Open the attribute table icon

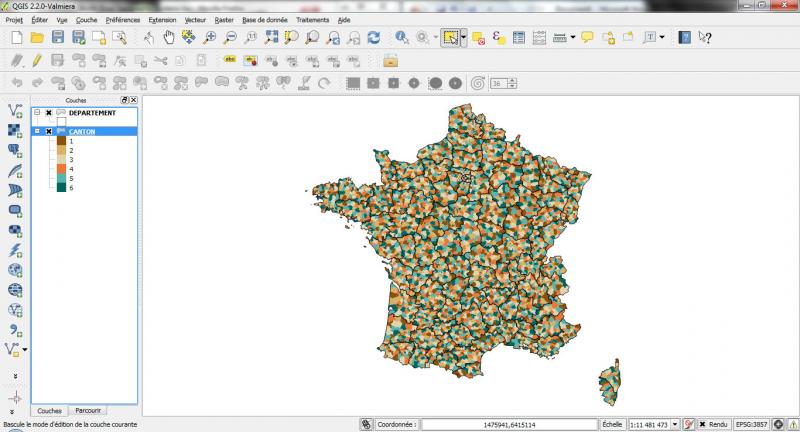pyautogui.click(x=519, y=38)
